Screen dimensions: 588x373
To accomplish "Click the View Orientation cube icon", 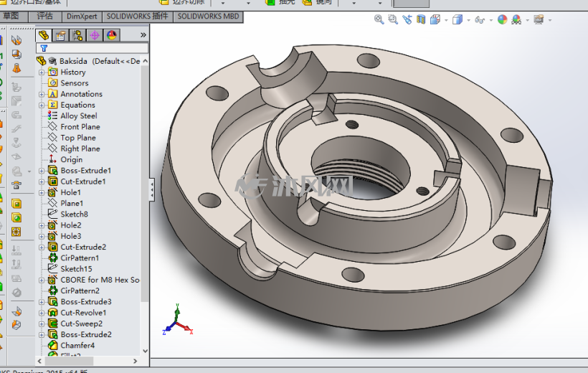I will 435,19.
